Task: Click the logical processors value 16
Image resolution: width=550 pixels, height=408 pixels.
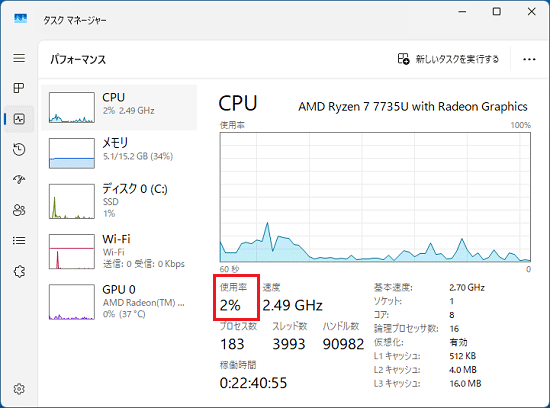Action: point(454,329)
